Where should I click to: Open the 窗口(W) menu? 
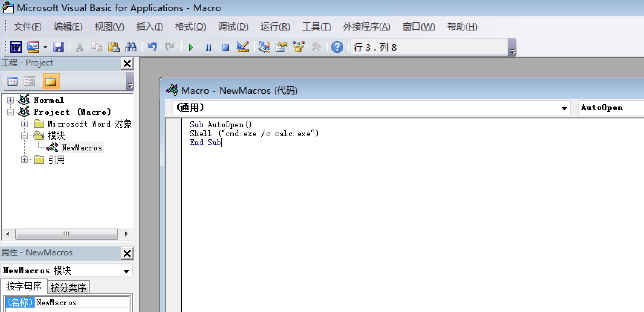(419, 27)
